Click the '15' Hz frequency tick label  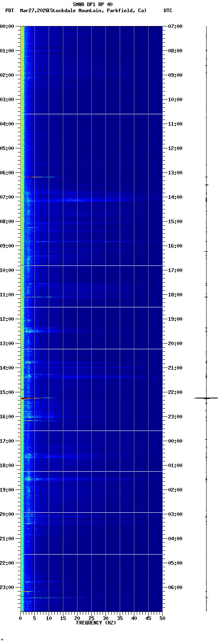pyautogui.click(x=63, y=618)
